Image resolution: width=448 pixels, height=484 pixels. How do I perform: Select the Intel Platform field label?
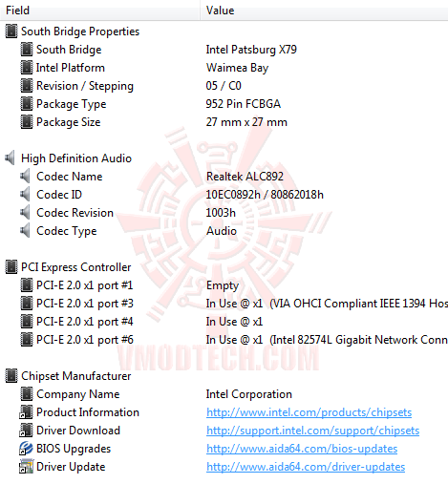click(71, 68)
